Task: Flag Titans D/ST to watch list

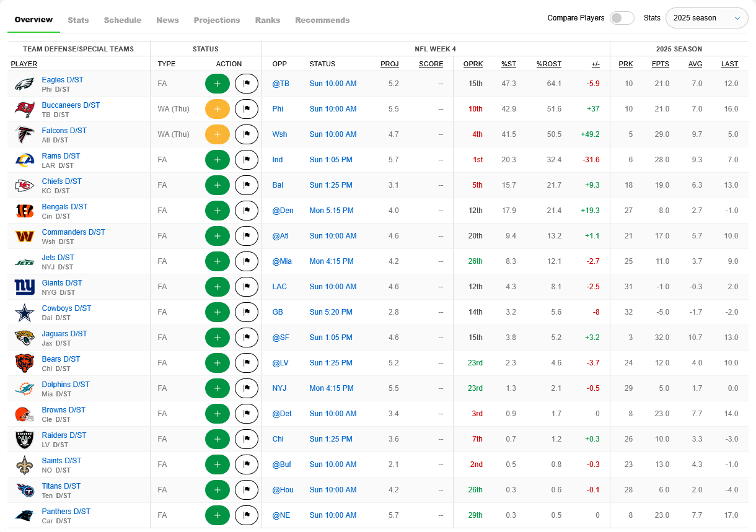Action: (x=247, y=490)
